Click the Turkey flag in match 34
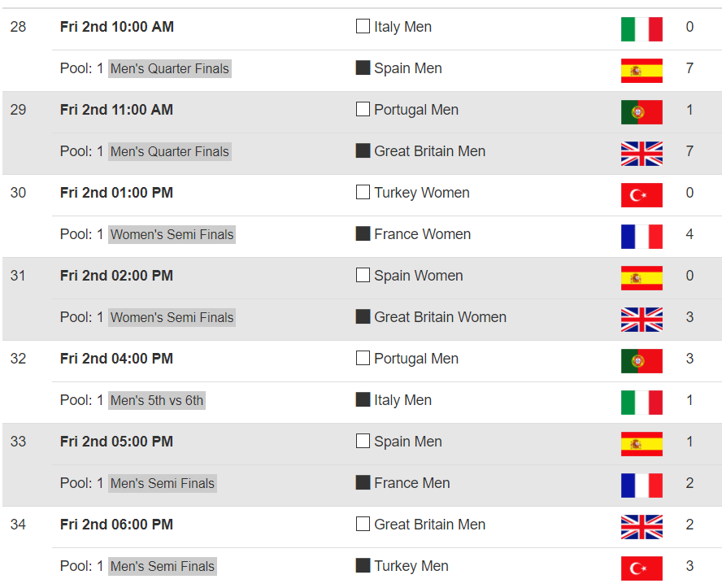This screenshot has width=722, height=588. point(642,568)
